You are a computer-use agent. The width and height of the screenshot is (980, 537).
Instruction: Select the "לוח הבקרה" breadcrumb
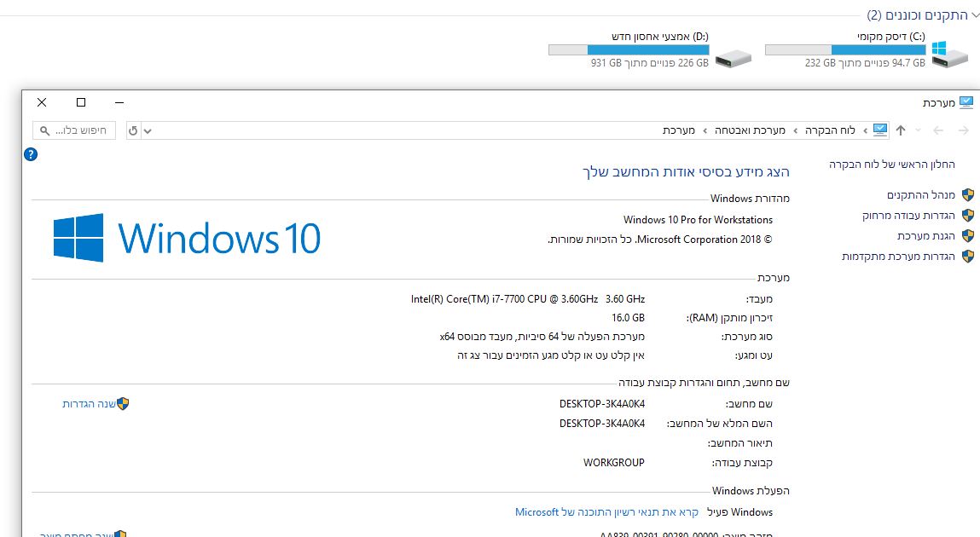tap(830, 130)
